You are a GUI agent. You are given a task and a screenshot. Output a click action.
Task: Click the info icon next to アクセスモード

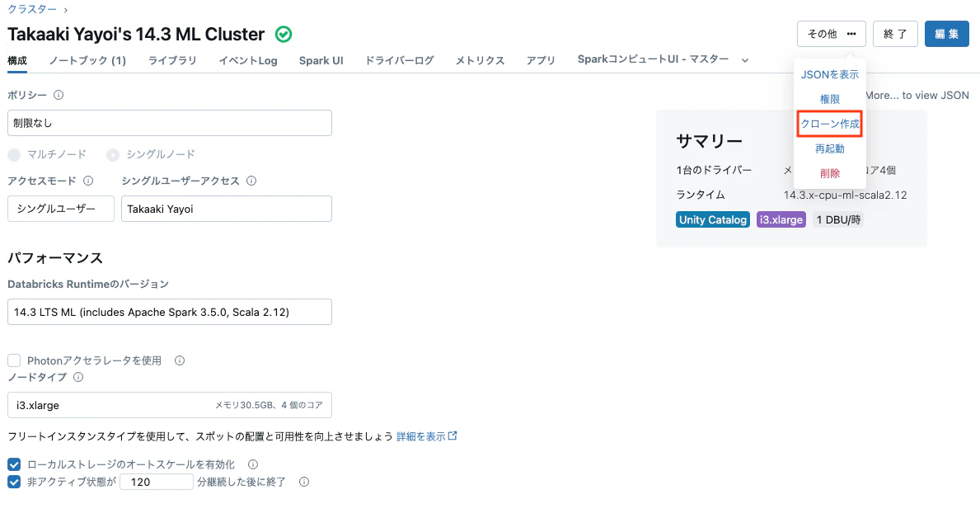point(88,181)
